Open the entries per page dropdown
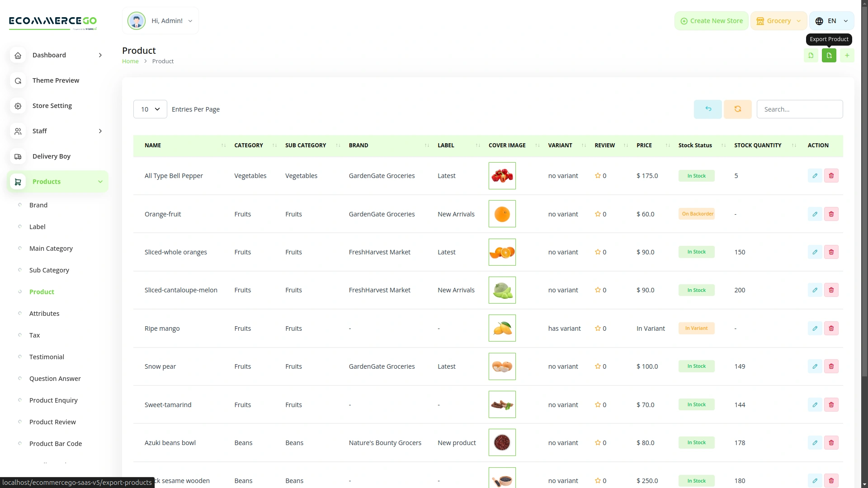 pyautogui.click(x=150, y=109)
